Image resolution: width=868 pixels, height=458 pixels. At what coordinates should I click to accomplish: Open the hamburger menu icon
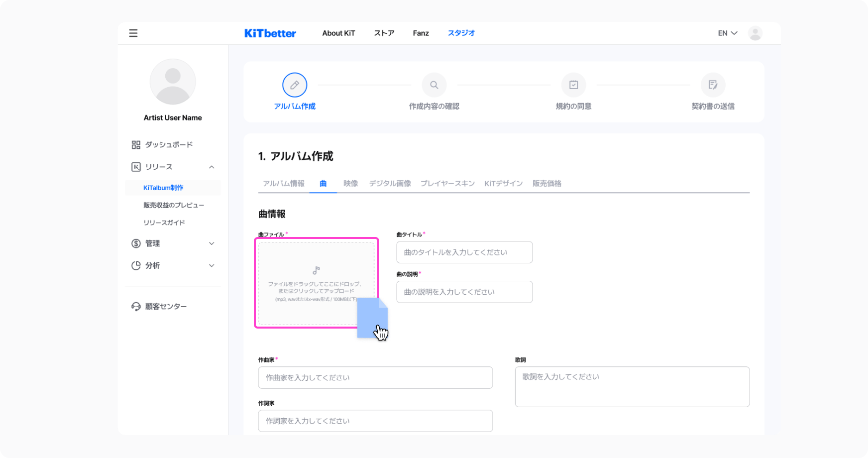coord(133,33)
